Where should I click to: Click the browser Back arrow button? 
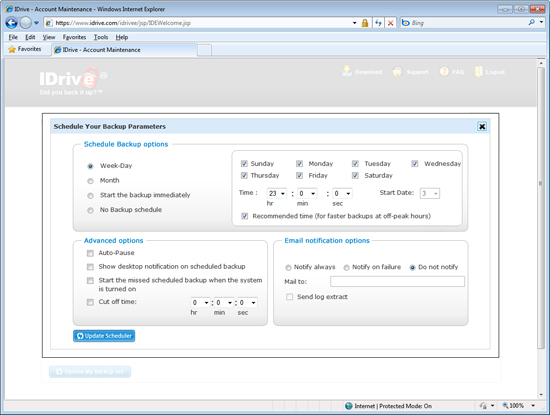click(11, 23)
